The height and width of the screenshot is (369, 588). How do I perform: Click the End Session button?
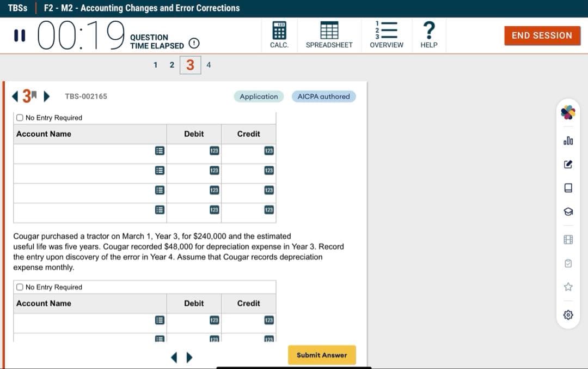click(x=542, y=35)
